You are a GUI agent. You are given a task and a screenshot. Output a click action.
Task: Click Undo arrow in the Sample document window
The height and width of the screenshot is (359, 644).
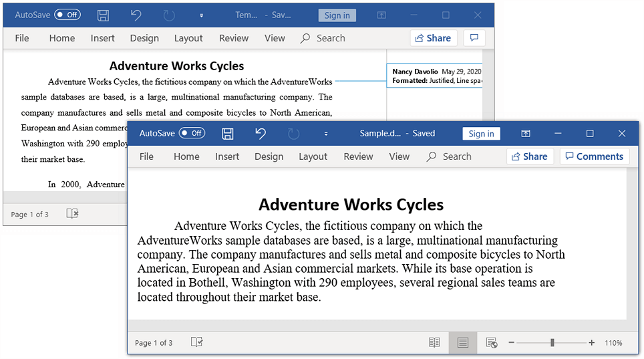coord(261,134)
